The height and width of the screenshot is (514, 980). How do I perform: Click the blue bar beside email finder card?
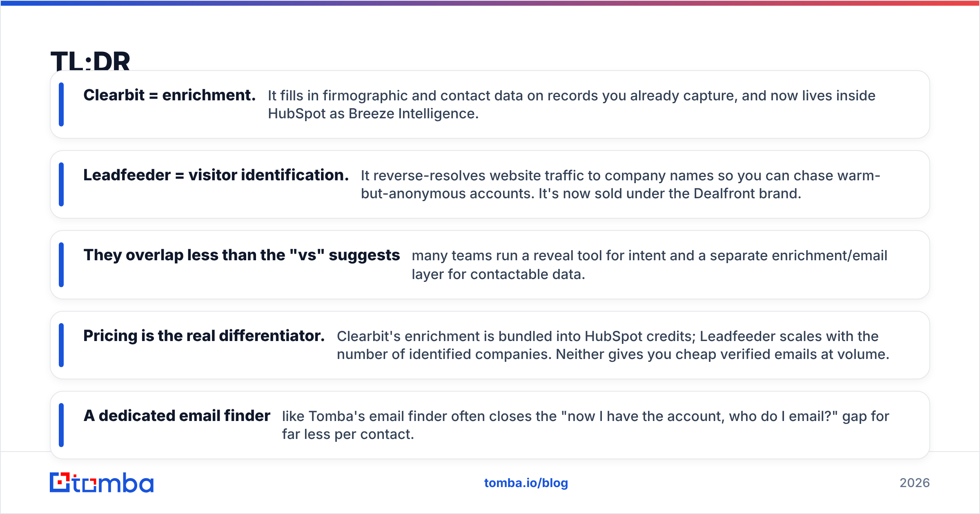[61, 425]
